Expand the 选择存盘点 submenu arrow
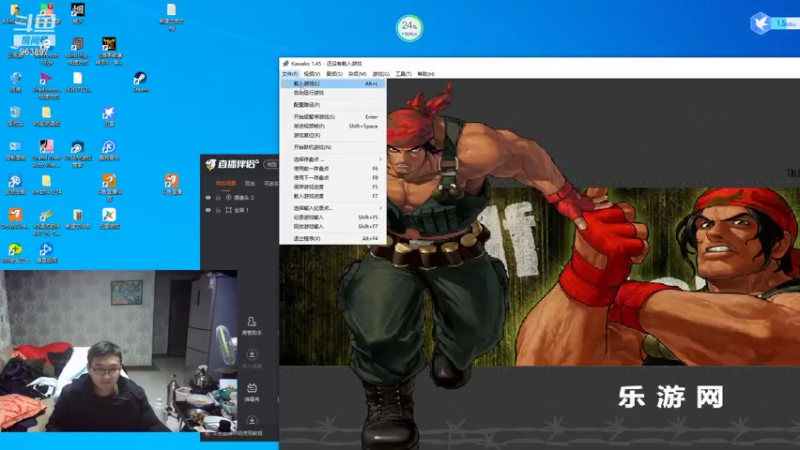Viewport: 800px width, 450px height. 380,159
